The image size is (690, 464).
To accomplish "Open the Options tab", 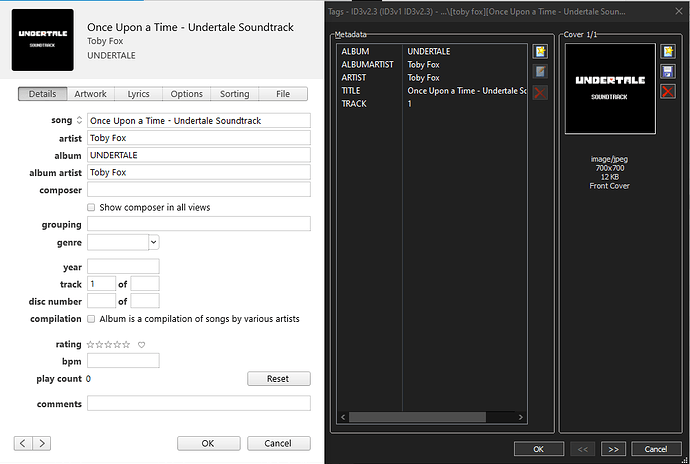I will [187, 94].
